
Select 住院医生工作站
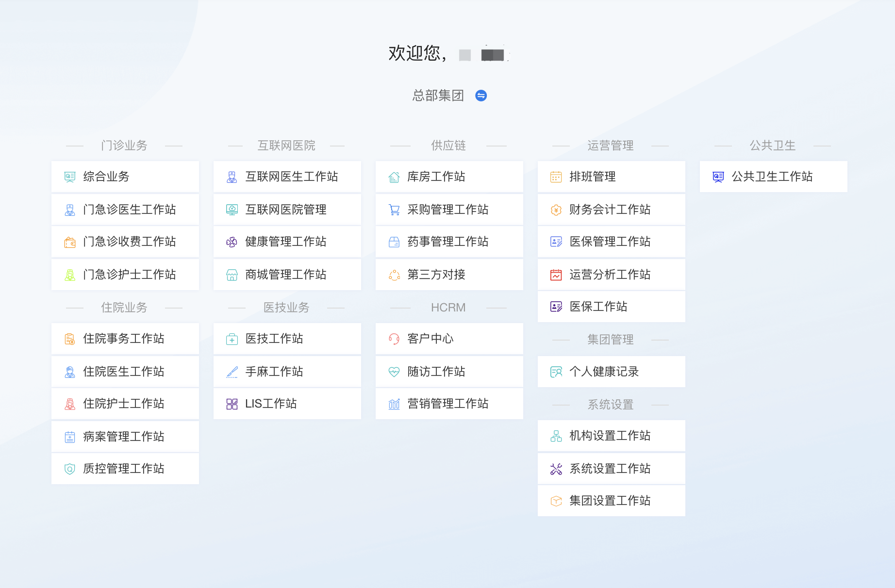pyautogui.click(x=125, y=372)
